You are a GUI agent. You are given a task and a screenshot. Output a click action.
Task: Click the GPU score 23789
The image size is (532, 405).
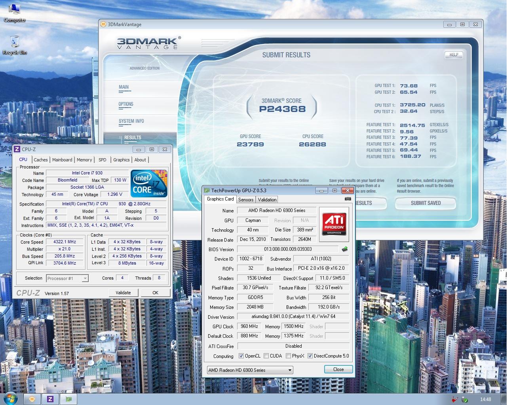(x=250, y=144)
